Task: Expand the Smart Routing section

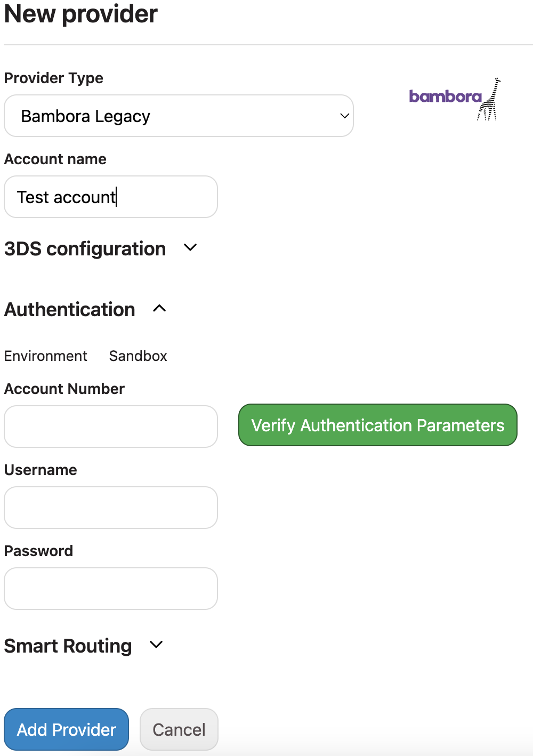Action: [156, 645]
